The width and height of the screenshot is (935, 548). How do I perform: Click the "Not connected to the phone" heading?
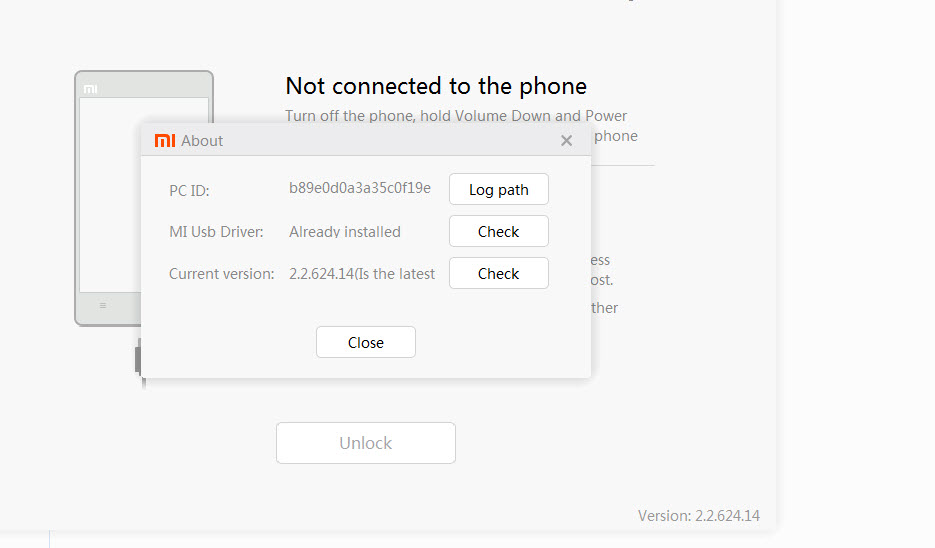[435, 86]
